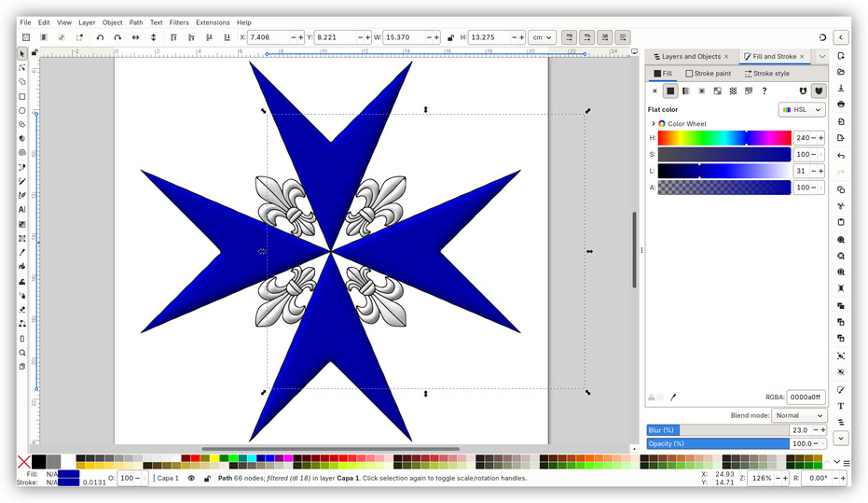The height and width of the screenshot is (503, 868).
Task: Click the Blur percentage slider
Action: coord(718,430)
